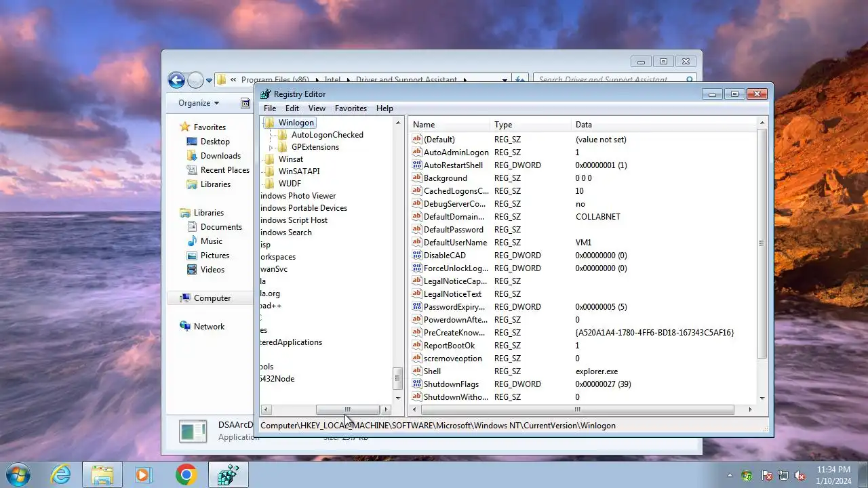868x488 pixels.
Task: Open the Edit menu in Registry Editor
Action: (x=292, y=108)
